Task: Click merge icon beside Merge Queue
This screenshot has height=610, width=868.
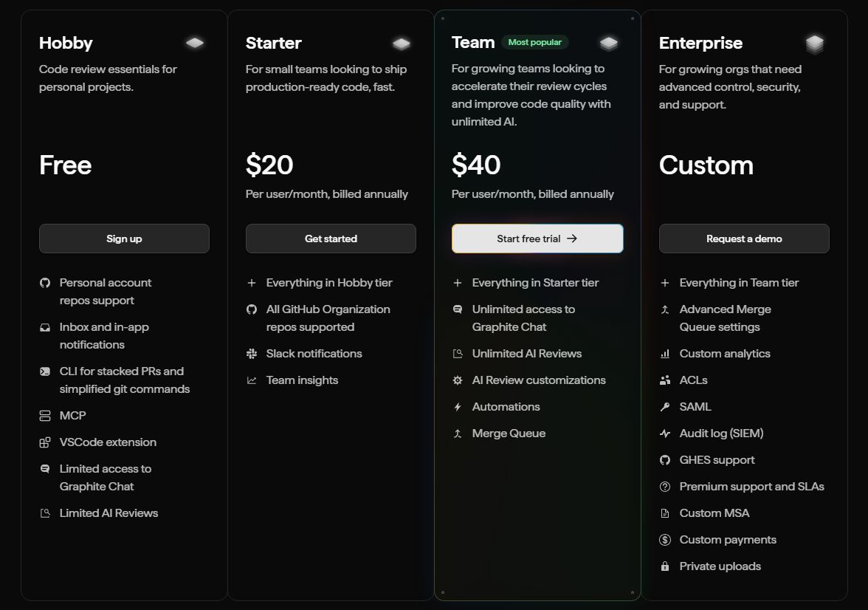Action: click(x=458, y=433)
